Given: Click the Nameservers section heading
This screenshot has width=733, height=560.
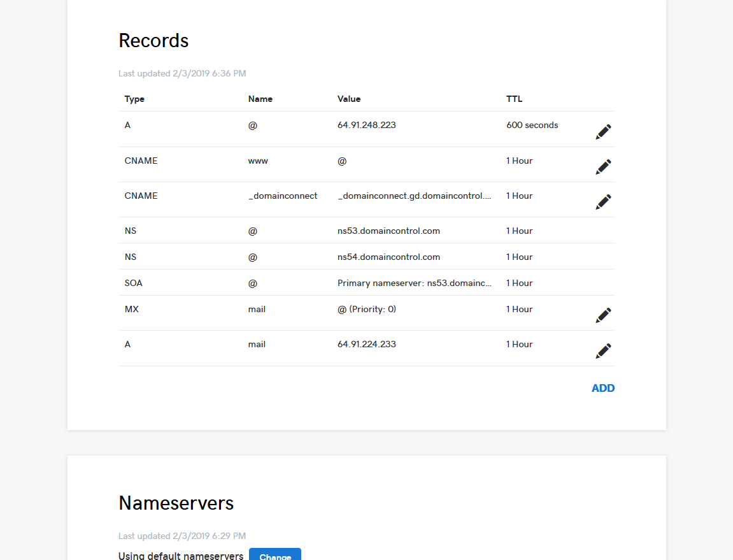Looking at the screenshot, I should pos(176,503).
